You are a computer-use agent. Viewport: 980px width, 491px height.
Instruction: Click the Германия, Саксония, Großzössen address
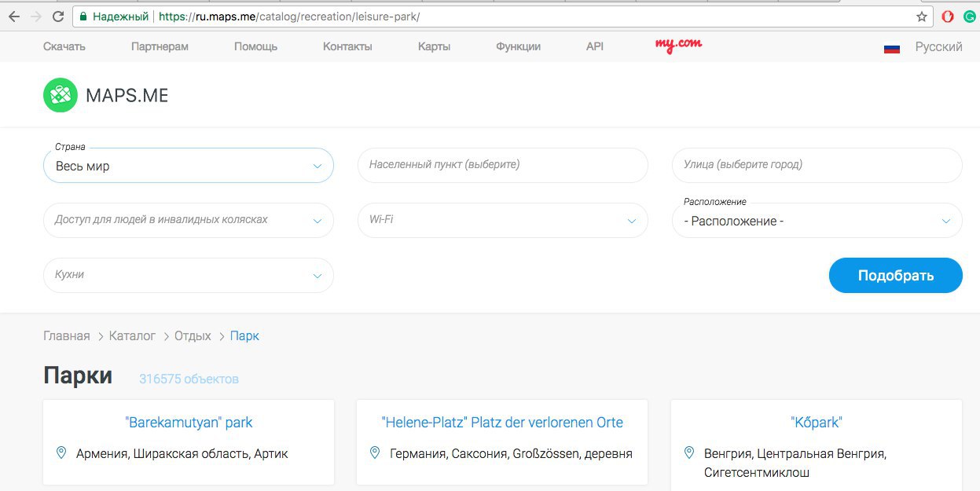click(511, 454)
